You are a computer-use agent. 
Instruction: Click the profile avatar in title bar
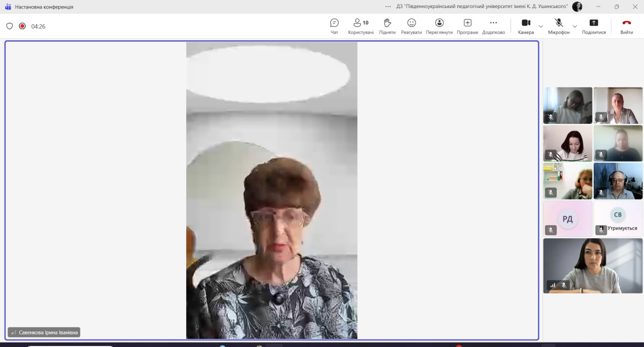[x=577, y=7]
